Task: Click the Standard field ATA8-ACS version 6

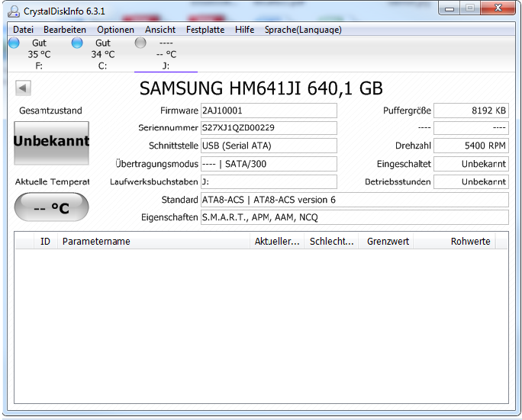Action: pos(355,200)
